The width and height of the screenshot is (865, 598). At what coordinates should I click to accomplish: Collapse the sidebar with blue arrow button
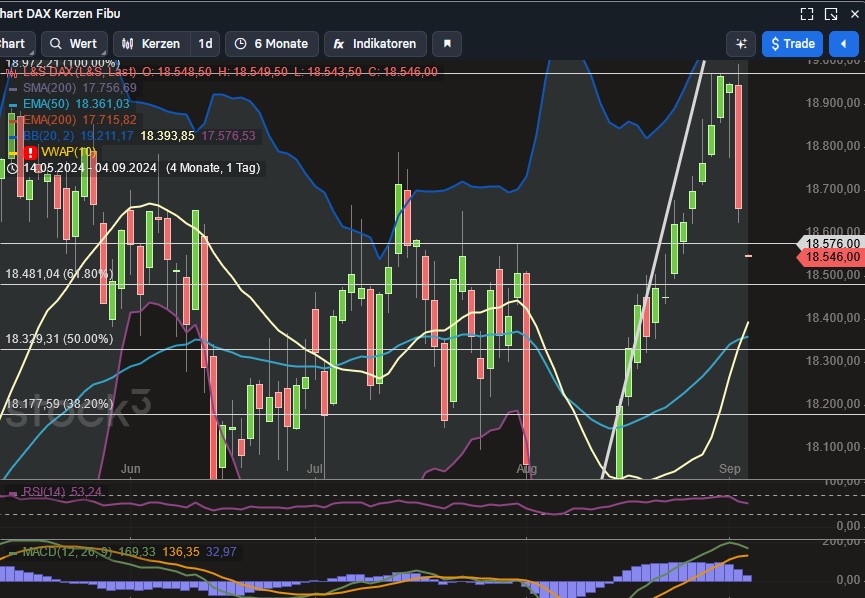pyautogui.click(x=843, y=44)
